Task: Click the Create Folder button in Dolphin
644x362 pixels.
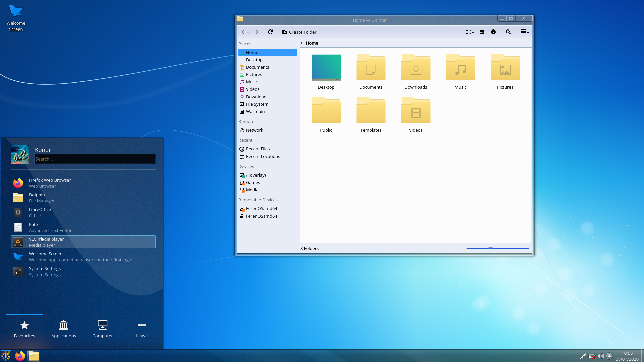Action: click(x=299, y=32)
